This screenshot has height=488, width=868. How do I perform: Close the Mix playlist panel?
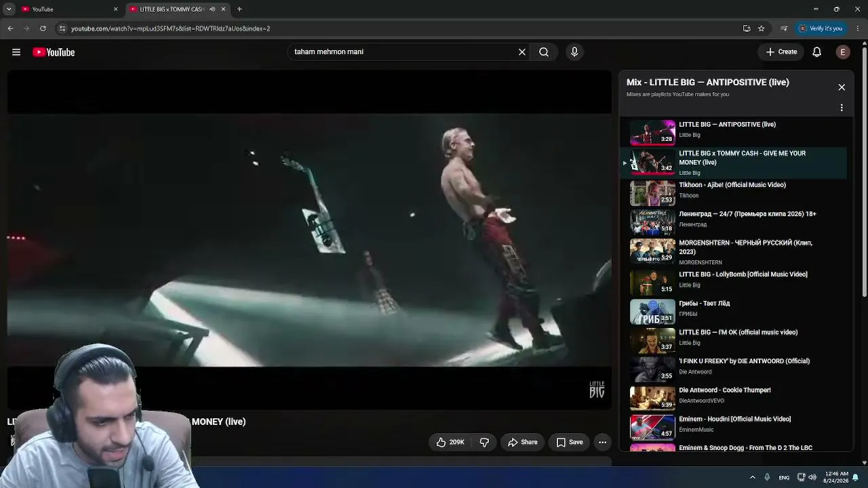pyautogui.click(x=842, y=87)
